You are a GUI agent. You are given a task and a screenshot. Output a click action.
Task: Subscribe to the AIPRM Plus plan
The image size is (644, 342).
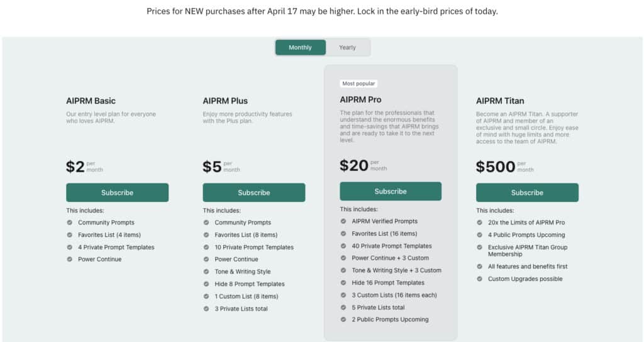(254, 192)
